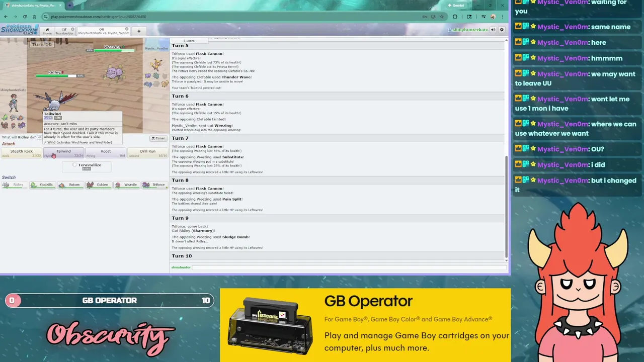Switch to the Teambuilder tab
The height and width of the screenshot is (362, 644).
pos(64,31)
